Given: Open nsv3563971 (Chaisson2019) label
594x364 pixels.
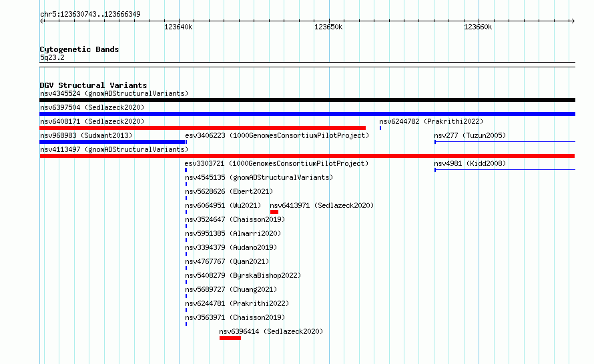Looking at the screenshot, I should coord(235,317).
